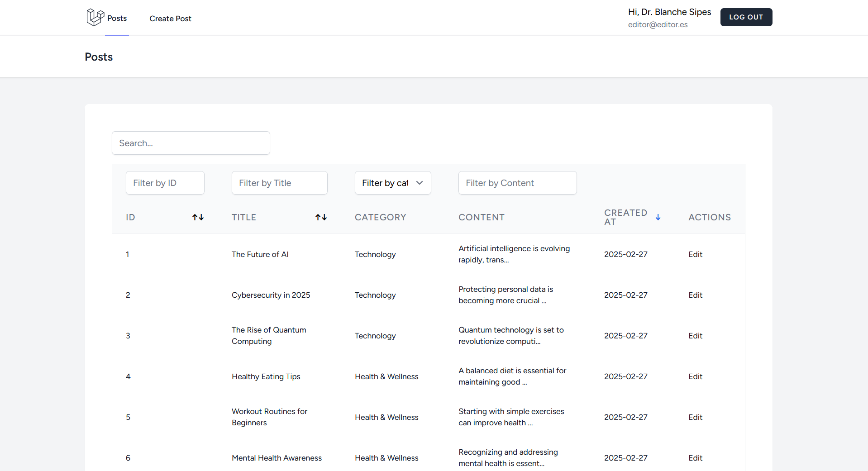Toggle Created At sort direction arrow
Viewport: 868px width, 471px height.
click(x=658, y=218)
